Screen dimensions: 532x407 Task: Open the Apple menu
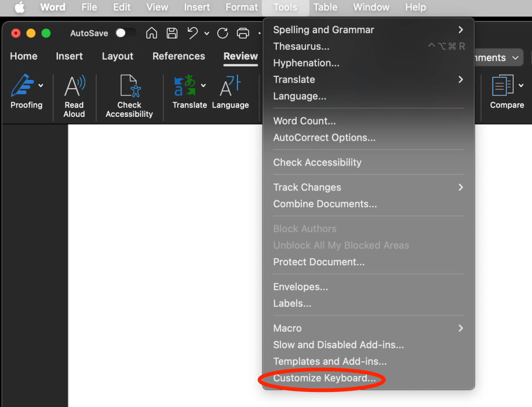pos(19,7)
